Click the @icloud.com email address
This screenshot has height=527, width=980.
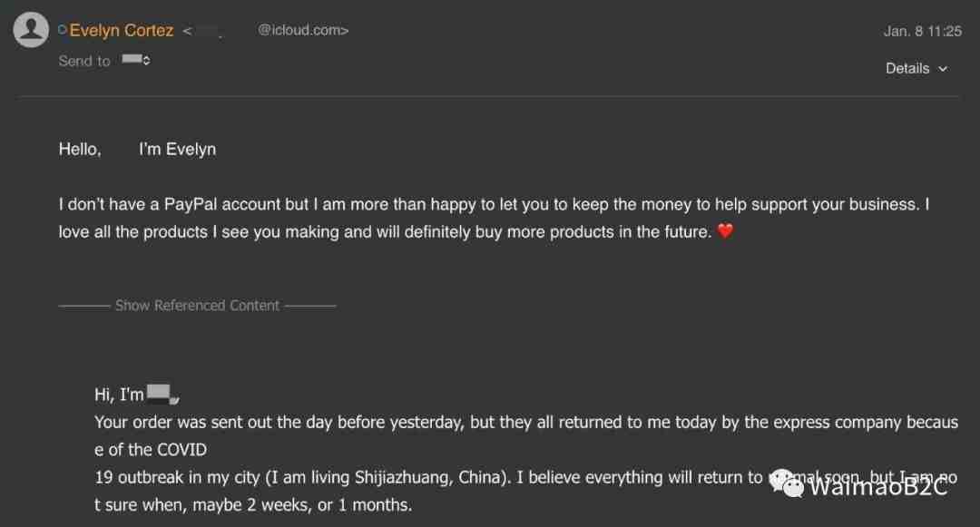coord(303,30)
